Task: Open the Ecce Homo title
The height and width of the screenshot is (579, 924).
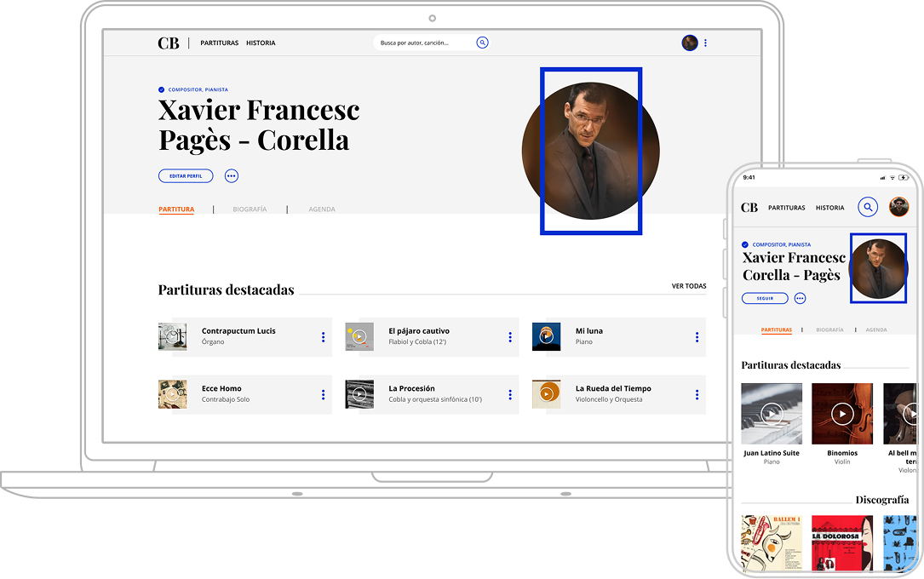Action: tap(221, 389)
